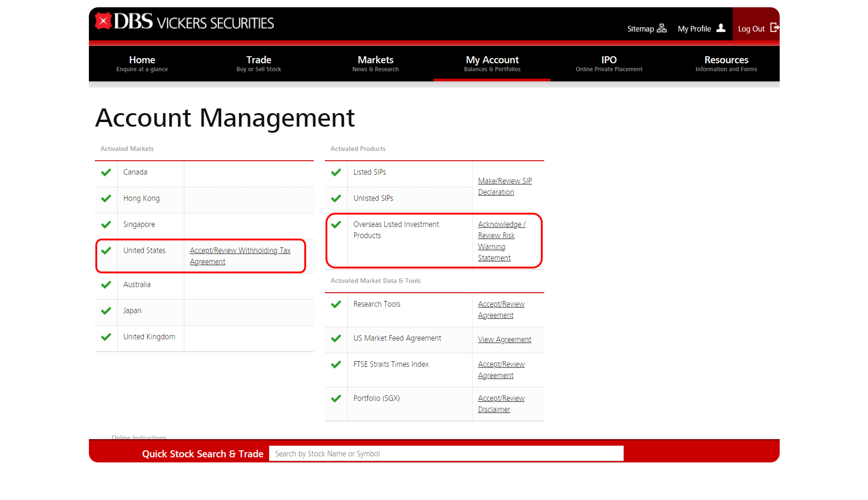The height and width of the screenshot is (500, 868).
Task: Go to the Home tab
Action: tap(142, 63)
